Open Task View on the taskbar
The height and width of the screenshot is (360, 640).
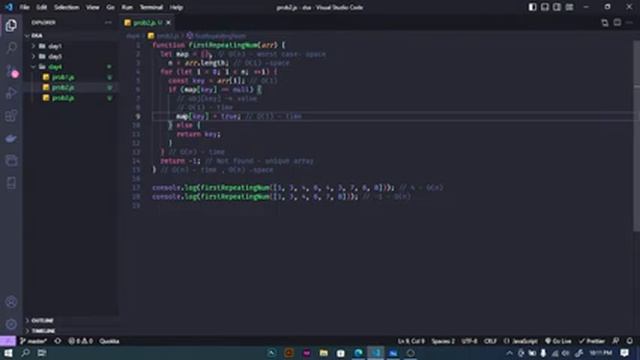[x=42, y=353]
